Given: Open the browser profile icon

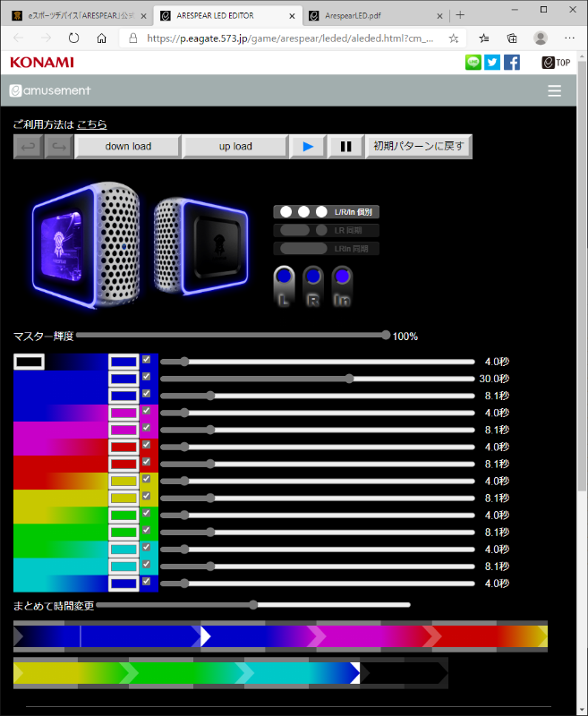Looking at the screenshot, I should click(541, 38).
